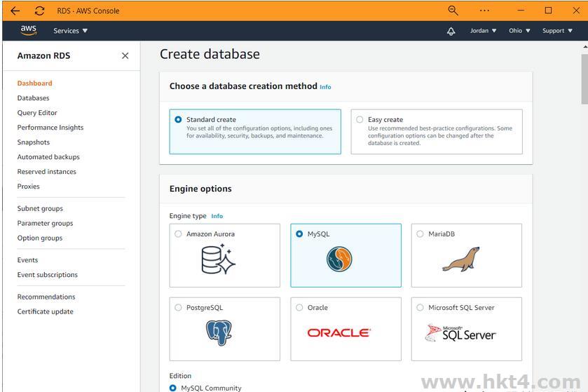Select MySQL Community edition radio button

pos(173,388)
